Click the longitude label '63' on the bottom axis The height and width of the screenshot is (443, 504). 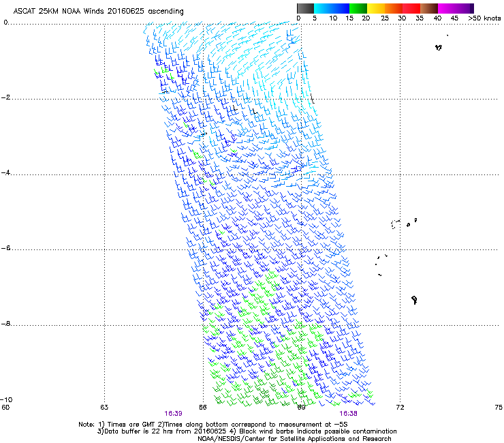click(104, 408)
